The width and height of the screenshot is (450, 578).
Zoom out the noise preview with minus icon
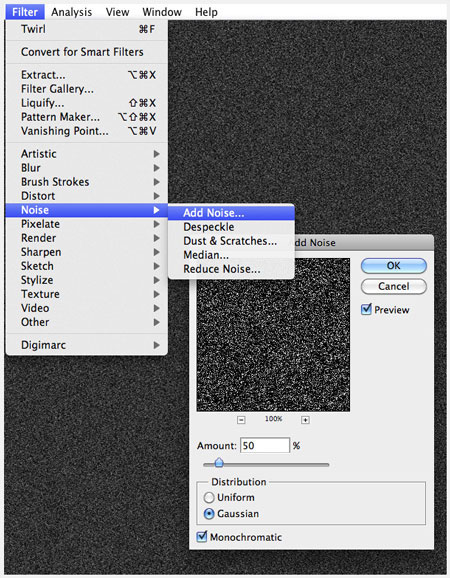(x=241, y=420)
